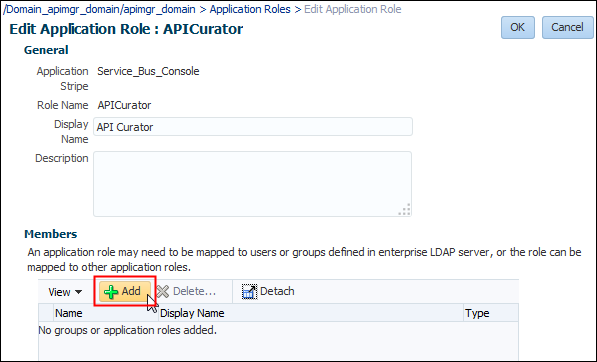Sort by the Type column header
This screenshot has width=597, height=362.
click(491, 313)
